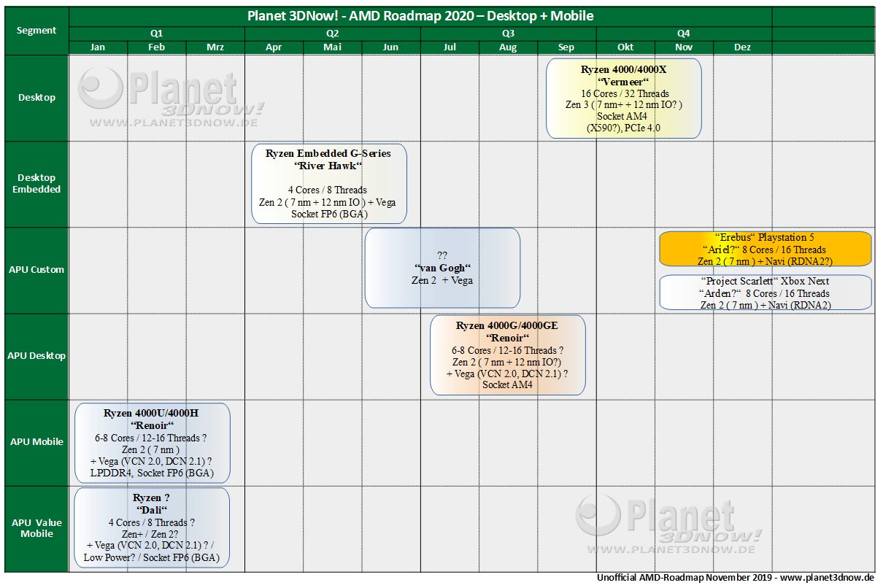
Task: Click the 'LPDDR4, Socket FP6 (BGA)' line
Action: (x=152, y=473)
